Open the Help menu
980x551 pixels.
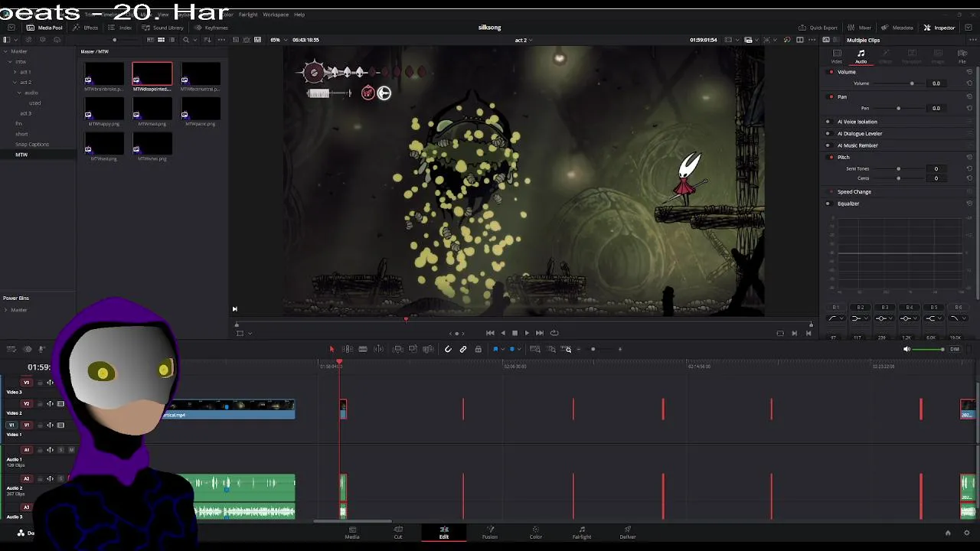click(x=299, y=15)
